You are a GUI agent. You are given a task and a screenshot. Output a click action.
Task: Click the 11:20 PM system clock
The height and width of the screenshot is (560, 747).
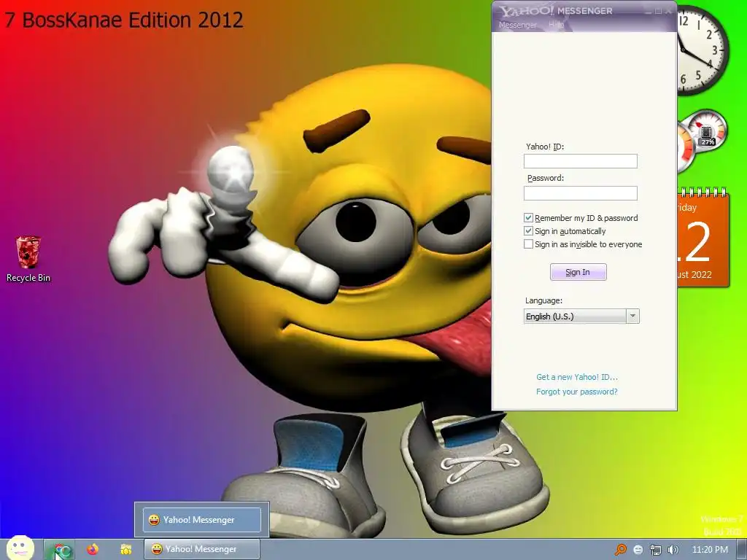(710, 550)
